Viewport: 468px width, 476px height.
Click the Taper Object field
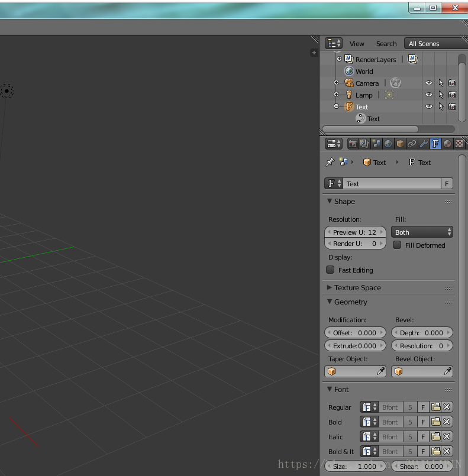355,371
